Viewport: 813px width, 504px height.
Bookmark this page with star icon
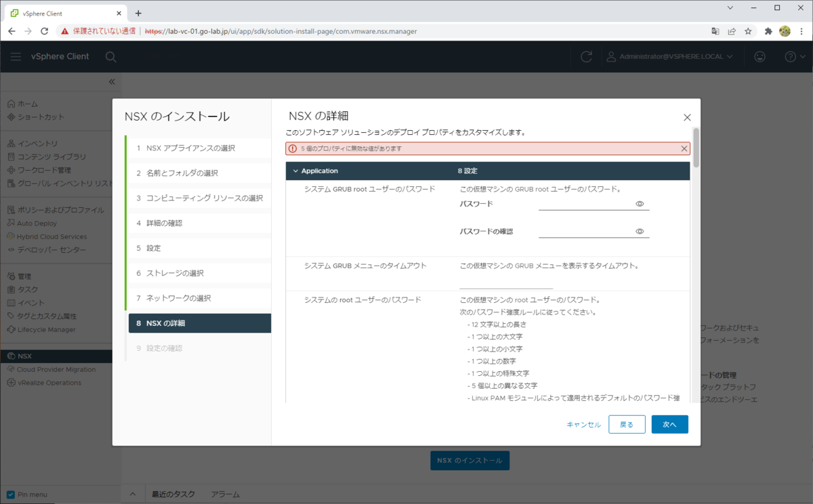click(748, 31)
